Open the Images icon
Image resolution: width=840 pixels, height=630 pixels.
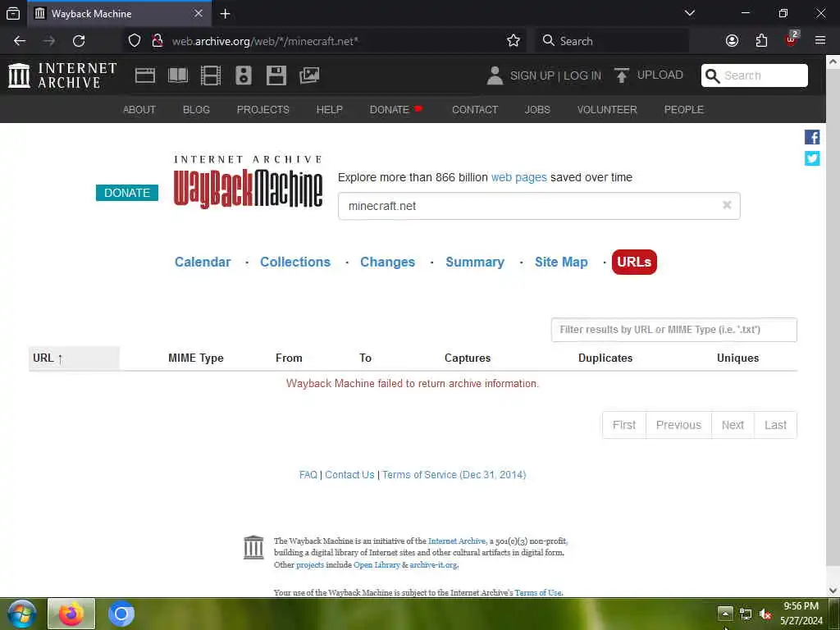point(309,75)
